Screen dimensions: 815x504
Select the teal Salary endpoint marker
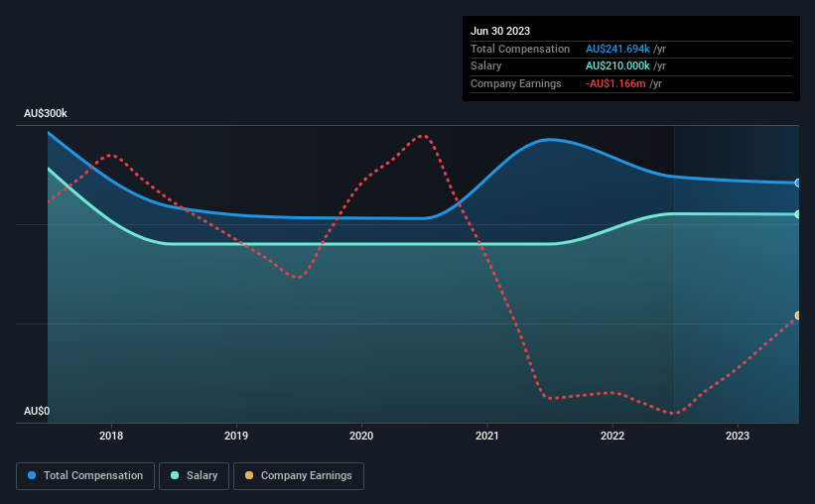click(x=797, y=214)
